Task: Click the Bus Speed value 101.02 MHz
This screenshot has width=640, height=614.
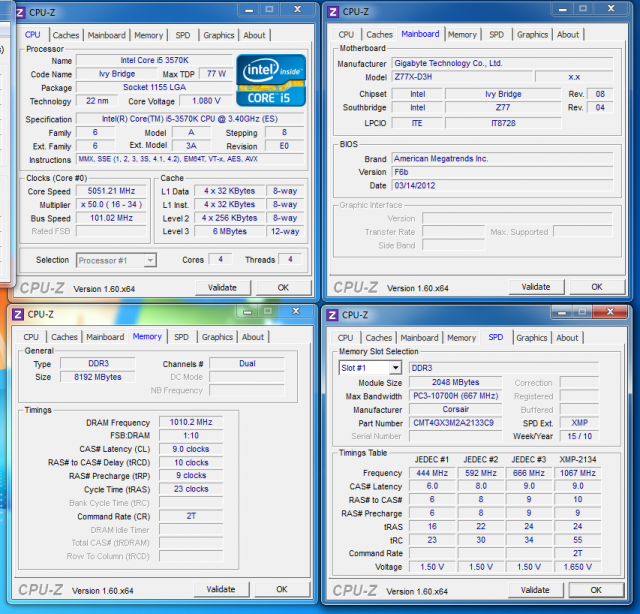Action: pos(111,218)
